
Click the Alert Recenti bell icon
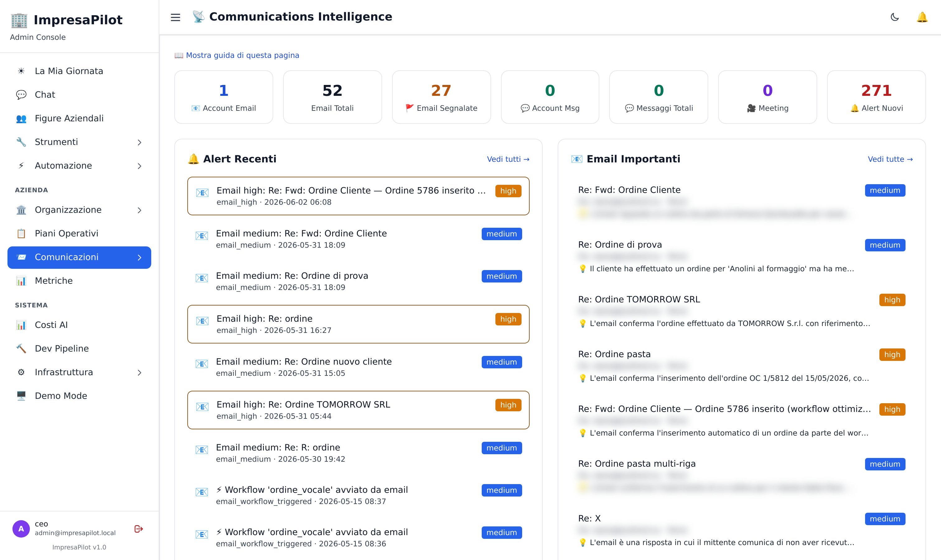(193, 159)
